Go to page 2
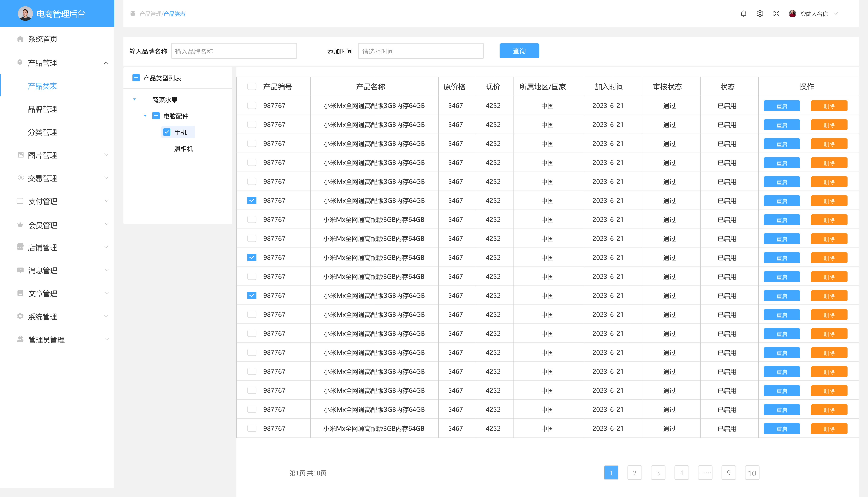This screenshot has height=497, width=868. click(x=634, y=473)
